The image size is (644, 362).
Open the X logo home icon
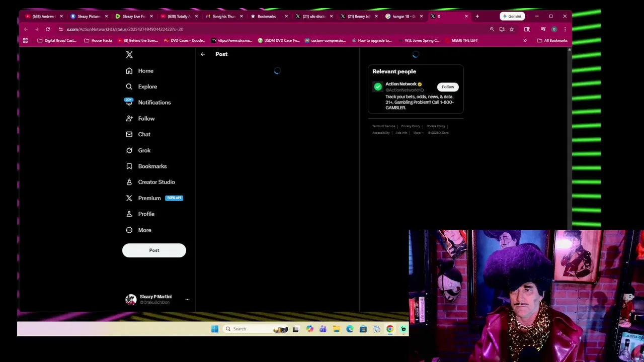click(129, 55)
